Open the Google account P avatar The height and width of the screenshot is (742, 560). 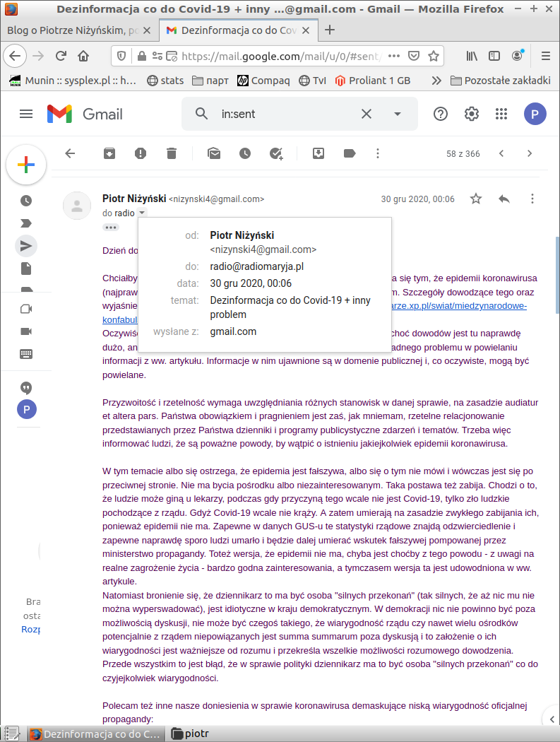click(535, 114)
